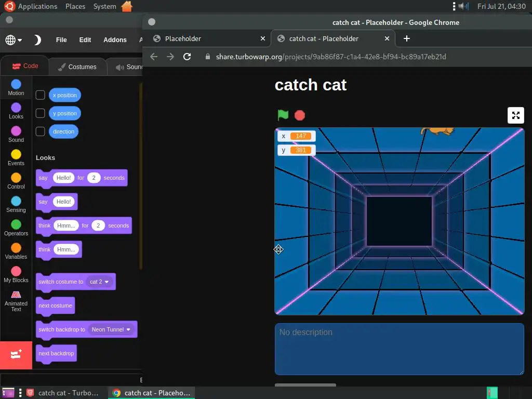
Task: Open the Applications menu
Action: (x=37, y=6)
